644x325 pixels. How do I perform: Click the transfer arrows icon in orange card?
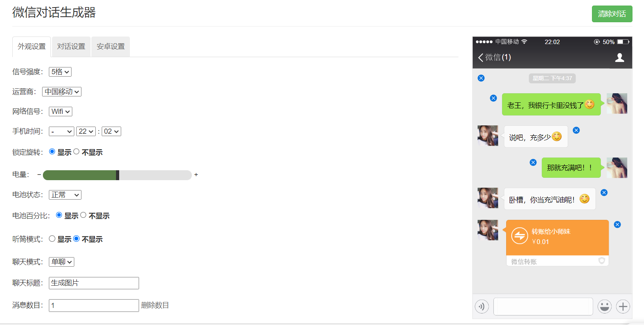coord(519,236)
